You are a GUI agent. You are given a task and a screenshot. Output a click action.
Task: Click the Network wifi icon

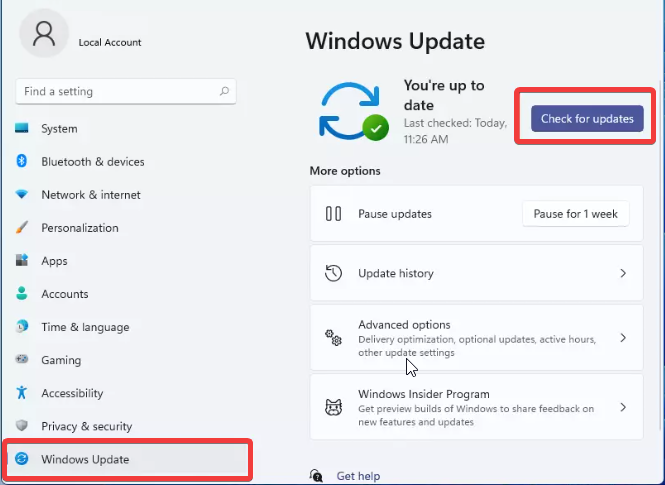(22, 194)
